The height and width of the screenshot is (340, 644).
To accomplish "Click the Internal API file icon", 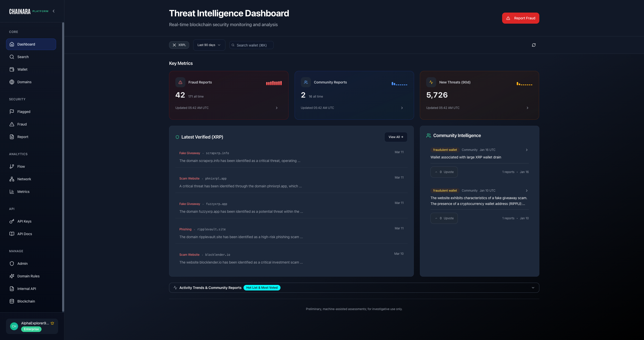I will (12, 289).
